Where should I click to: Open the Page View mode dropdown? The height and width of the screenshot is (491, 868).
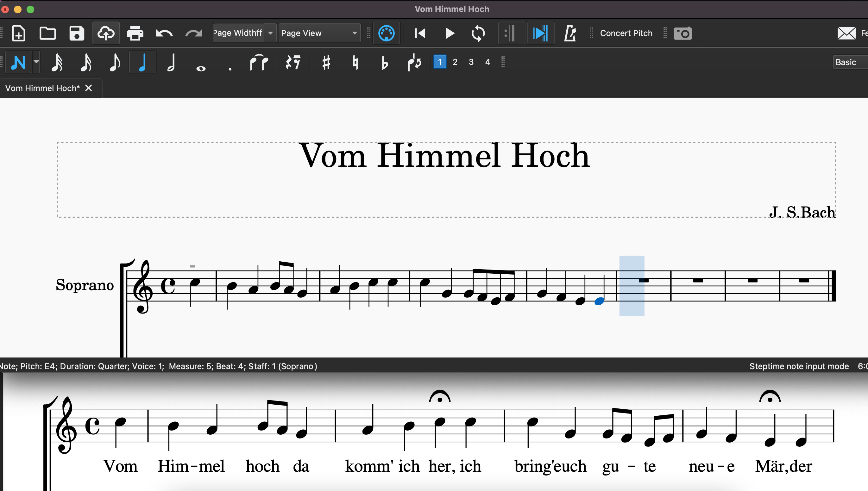319,33
